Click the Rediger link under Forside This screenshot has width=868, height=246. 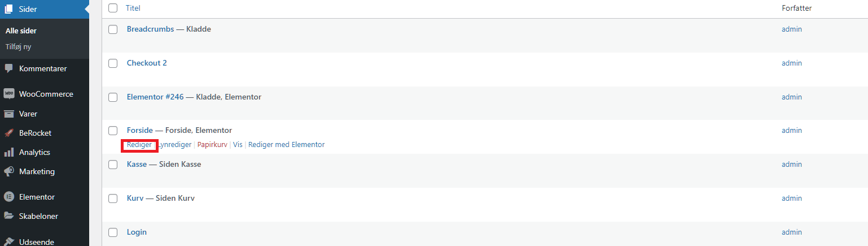[139, 145]
